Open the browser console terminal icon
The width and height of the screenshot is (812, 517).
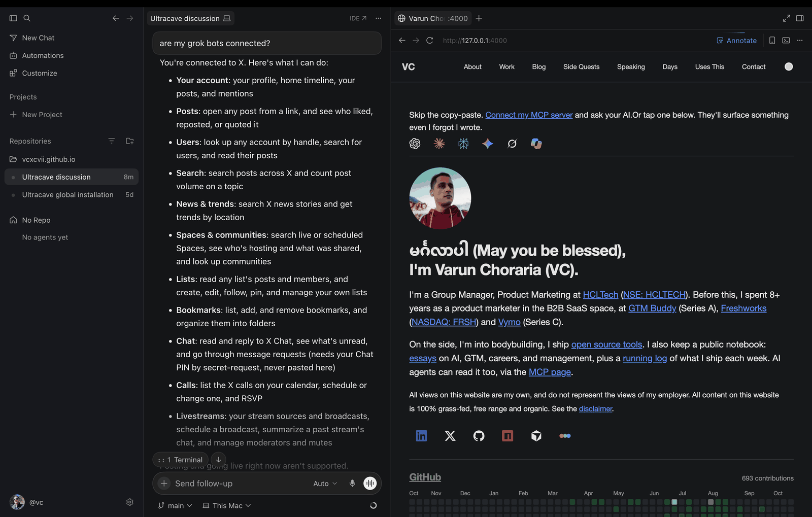pos(786,41)
